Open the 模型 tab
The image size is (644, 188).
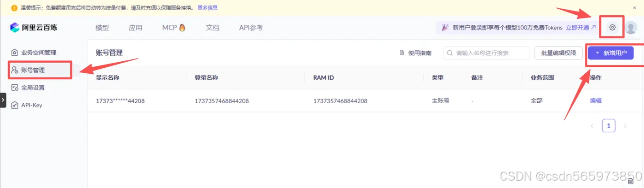pyautogui.click(x=102, y=28)
